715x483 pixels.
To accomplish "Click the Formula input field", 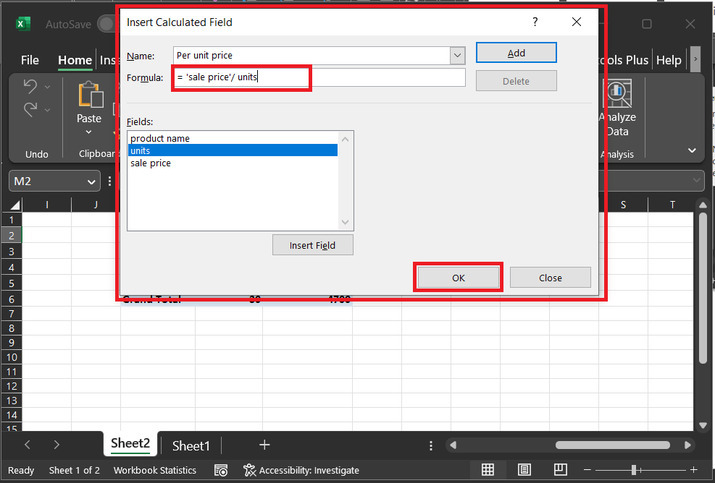I will click(319, 78).
